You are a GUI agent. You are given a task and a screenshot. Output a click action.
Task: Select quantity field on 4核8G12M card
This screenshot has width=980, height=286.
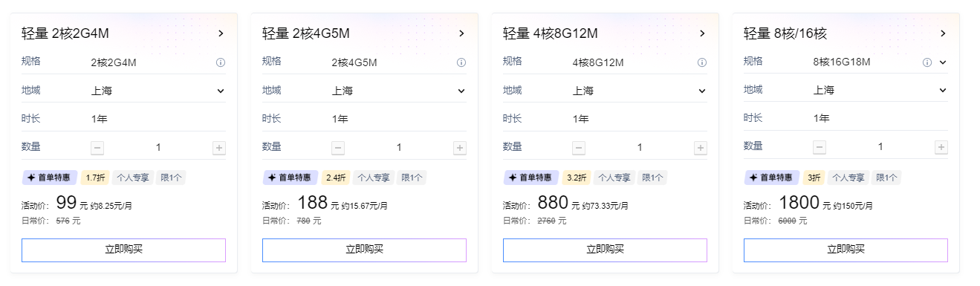coord(640,148)
